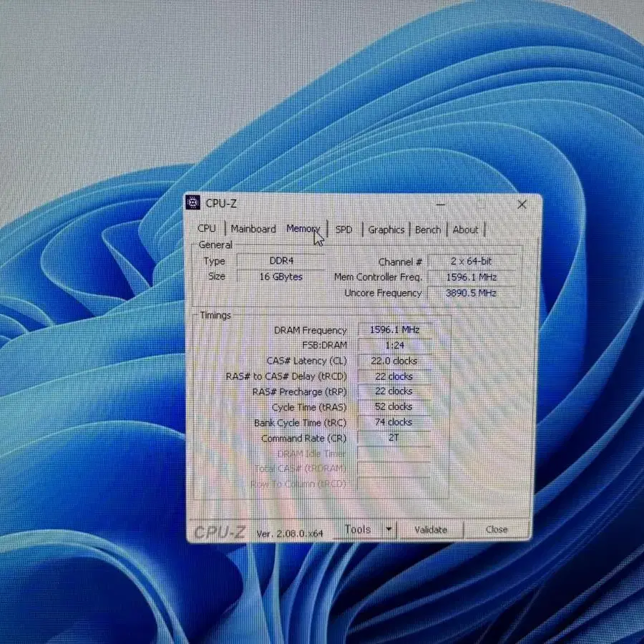Viewport: 644px width, 644px height.
Task: Select the FSB:DRAM value 1:24
Action: [x=394, y=345]
